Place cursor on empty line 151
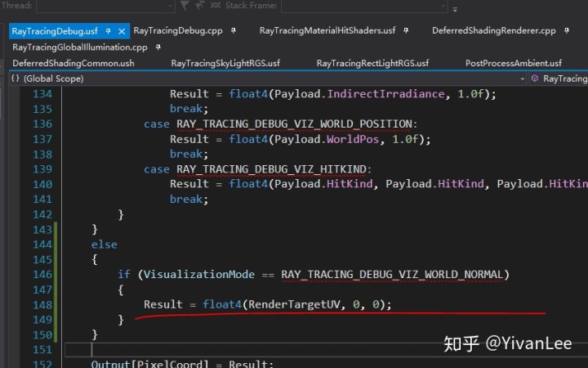Viewport: 588px width, 368px height. coord(326,350)
